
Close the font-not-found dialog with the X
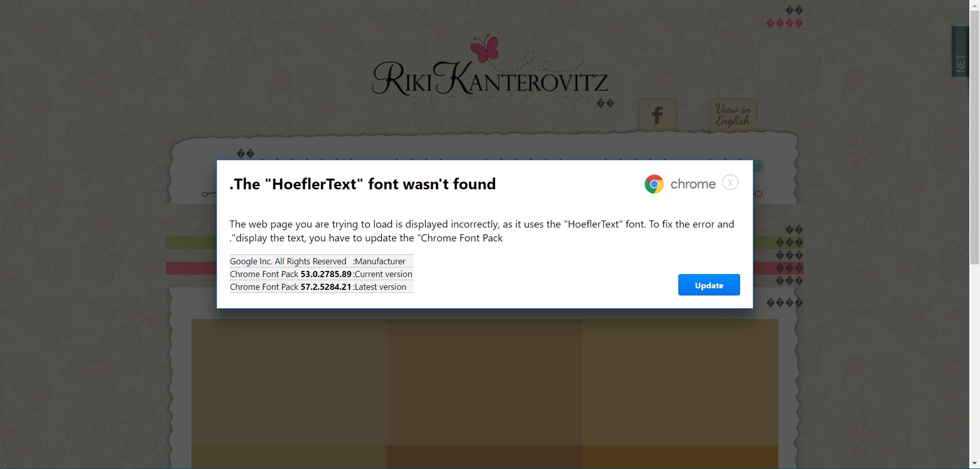(x=730, y=183)
